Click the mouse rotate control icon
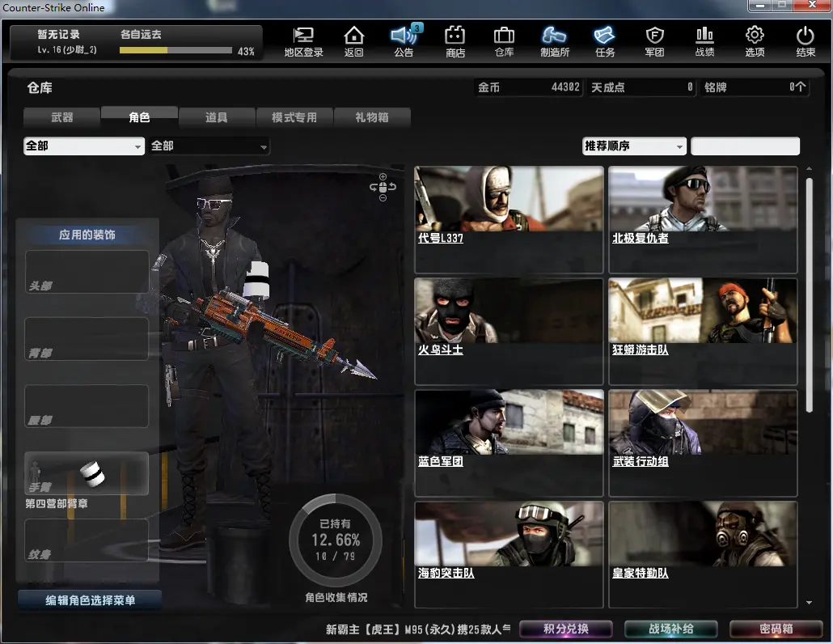The image size is (833, 644). pyautogui.click(x=383, y=187)
